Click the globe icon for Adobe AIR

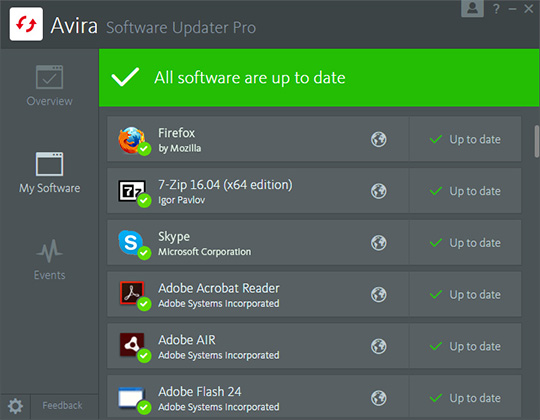point(378,346)
